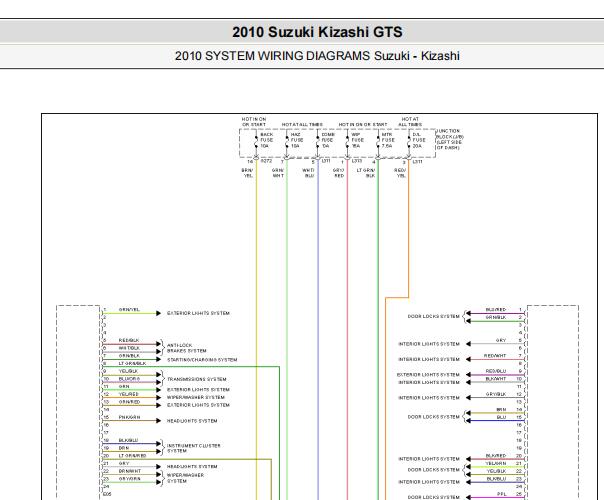Click the ANTI-LOCK BRAKES SYSTEM label
The width and height of the screenshot is (604, 500).
tap(187, 348)
